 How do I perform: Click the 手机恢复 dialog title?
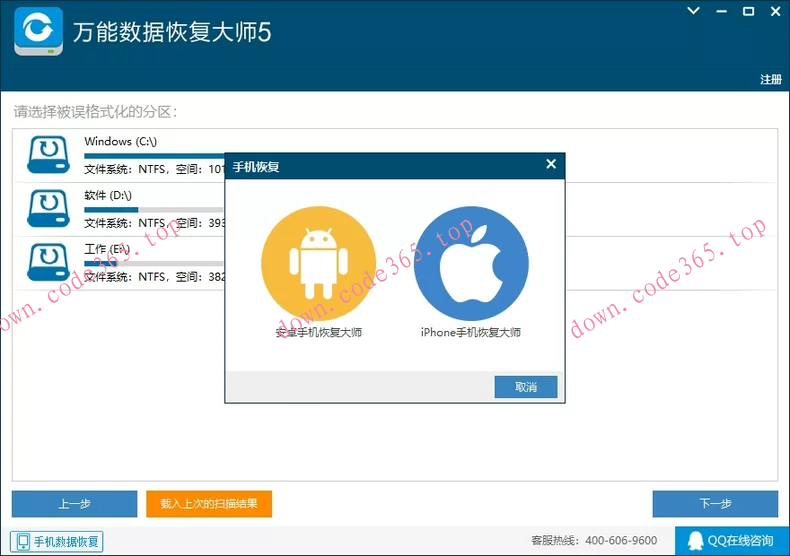[x=256, y=167]
